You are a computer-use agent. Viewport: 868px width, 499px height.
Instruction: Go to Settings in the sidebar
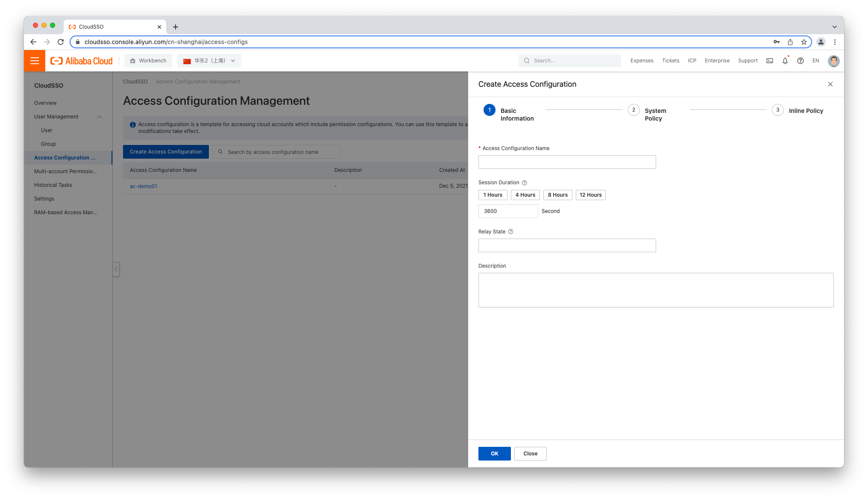44,199
